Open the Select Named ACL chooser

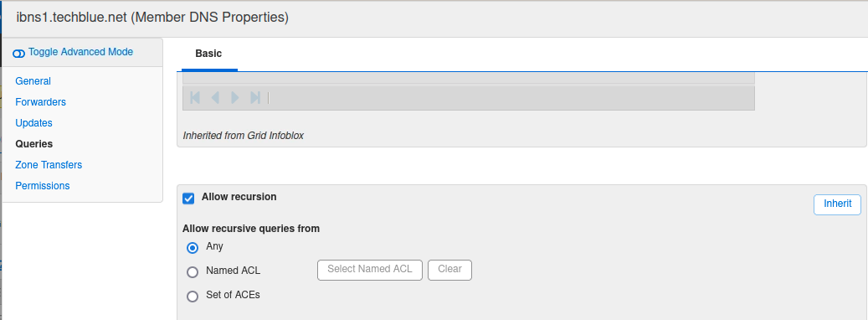(x=370, y=271)
